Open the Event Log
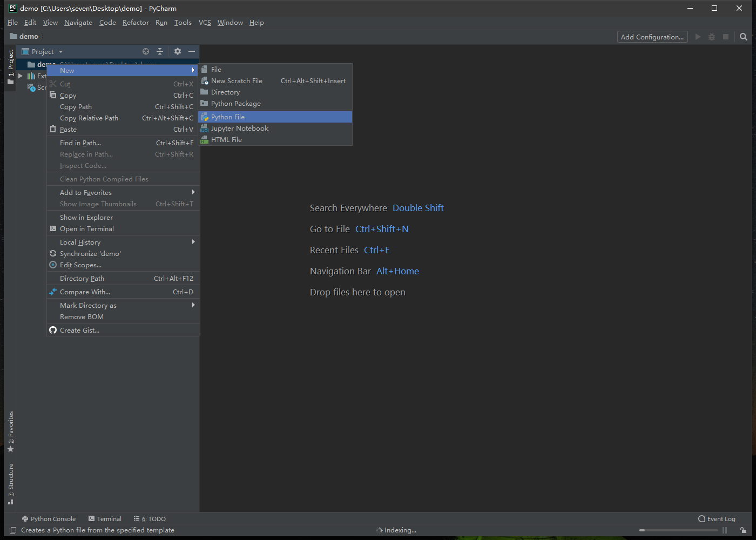The height and width of the screenshot is (540, 756). click(x=717, y=519)
